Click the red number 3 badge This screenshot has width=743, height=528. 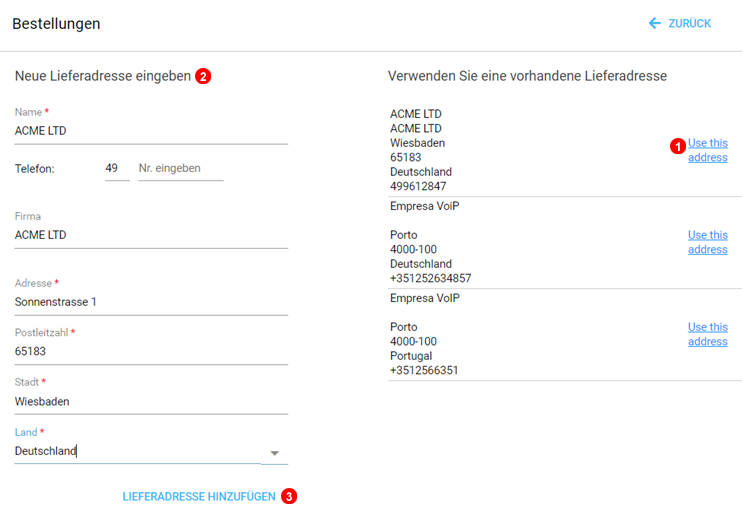point(289,496)
